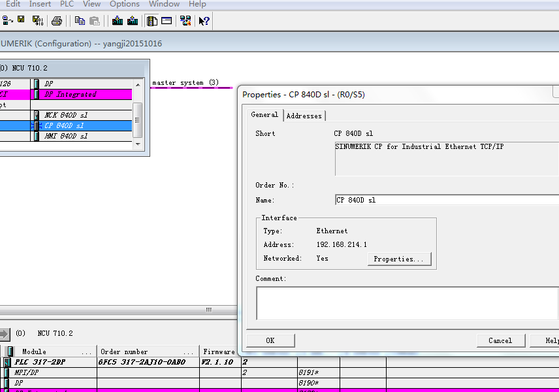The width and height of the screenshot is (559, 392).
Task: Click the rack list scroll up arrow
Action: [x=138, y=84]
